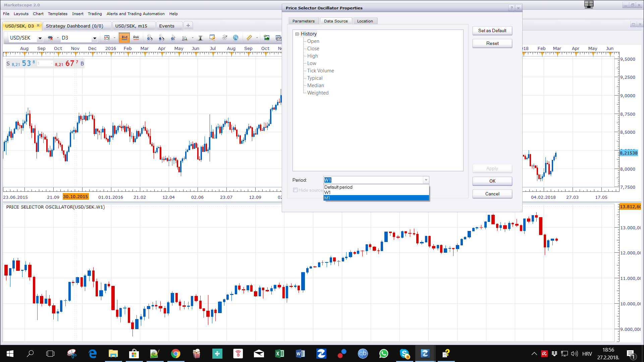Viewport: 644px width, 362px height.
Task: Select M1 in the Period list
Action: [376, 198]
